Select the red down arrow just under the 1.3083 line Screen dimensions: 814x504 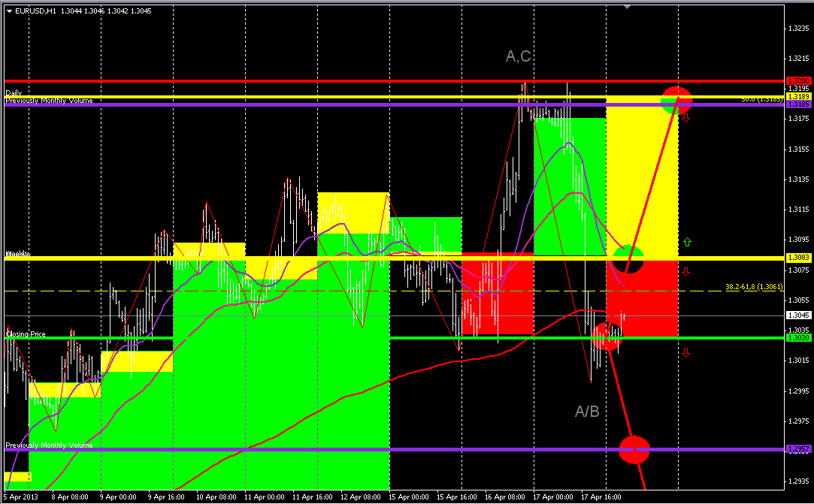tap(685, 272)
